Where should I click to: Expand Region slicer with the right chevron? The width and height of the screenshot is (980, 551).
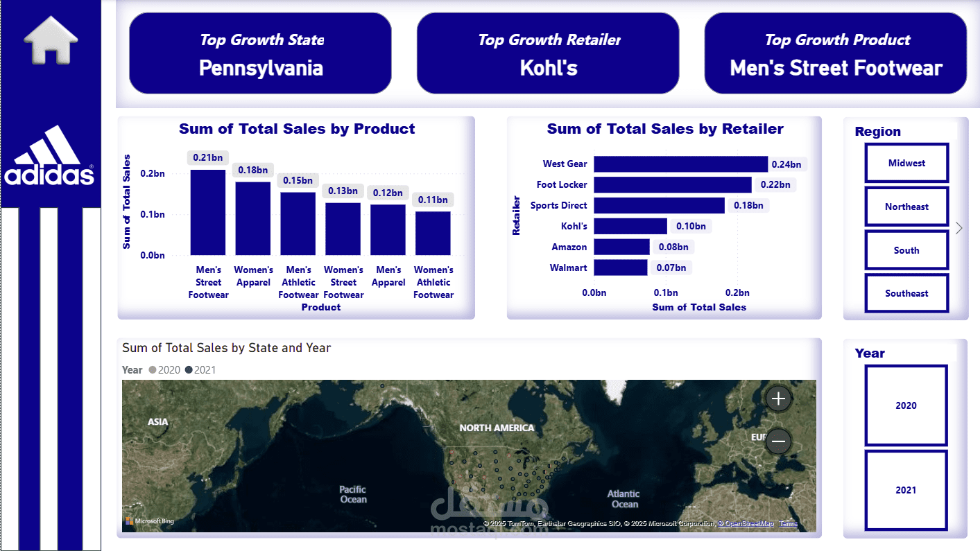(x=959, y=228)
